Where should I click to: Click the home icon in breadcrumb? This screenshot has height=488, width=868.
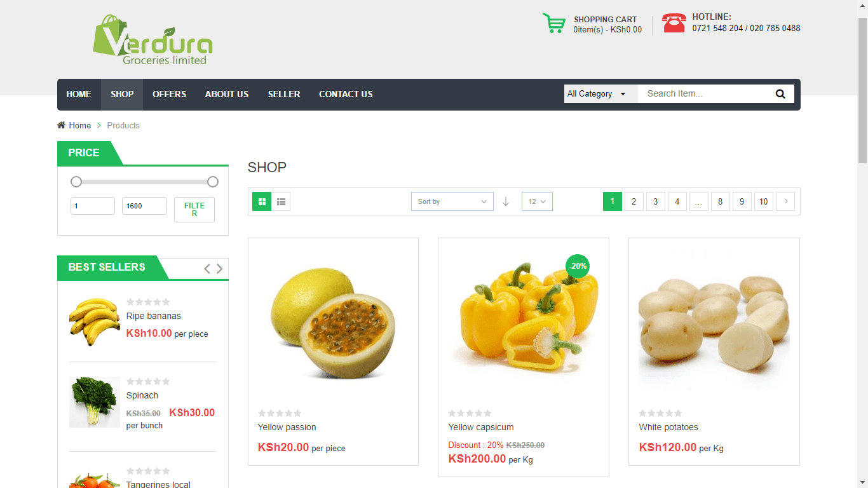(x=62, y=125)
